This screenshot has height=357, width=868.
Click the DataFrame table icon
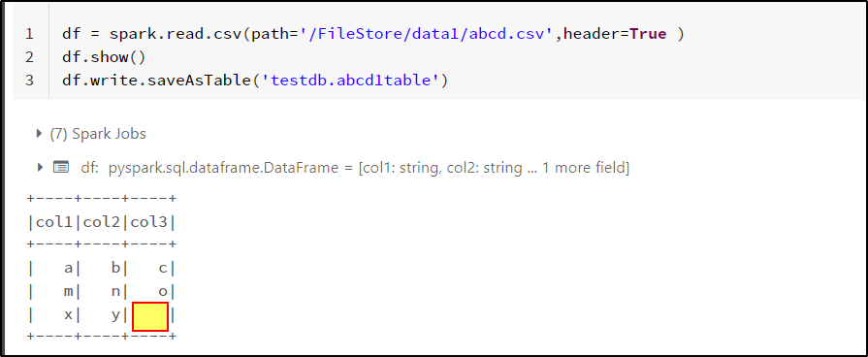pyautogui.click(x=61, y=167)
